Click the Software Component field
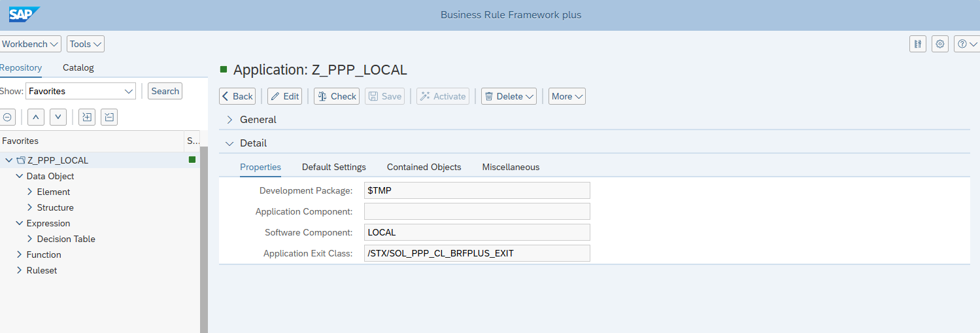Screen dimensions: 980x333 (x=477, y=232)
